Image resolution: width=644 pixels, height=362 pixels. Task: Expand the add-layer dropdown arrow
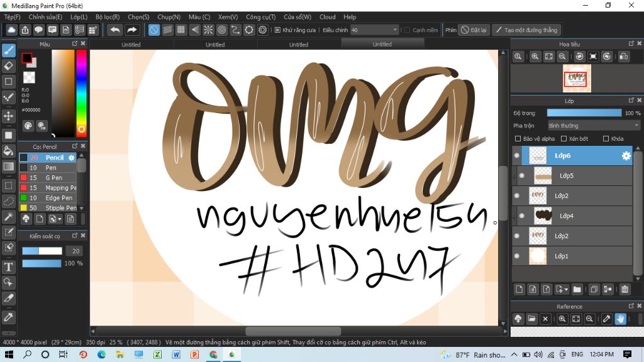(x=566, y=290)
